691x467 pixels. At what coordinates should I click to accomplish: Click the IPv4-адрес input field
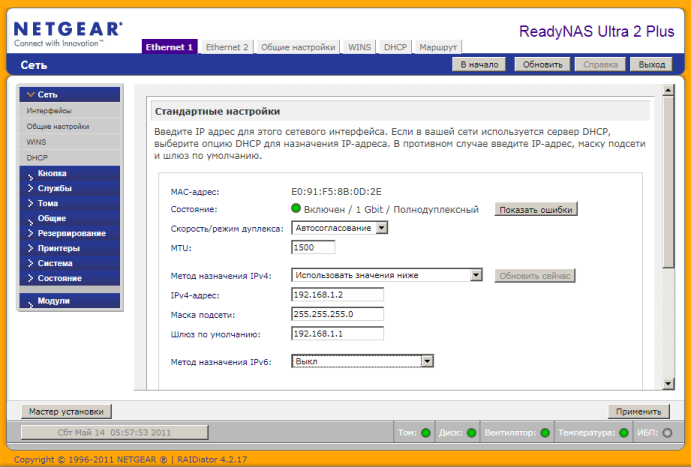click(x=337, y=295)
